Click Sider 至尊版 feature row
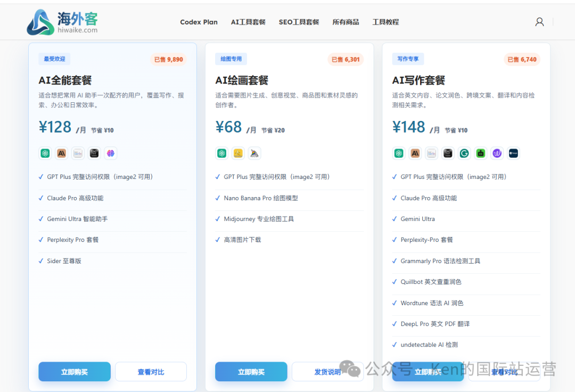This screenshot has width=575, height=392. tap(112, 261)
